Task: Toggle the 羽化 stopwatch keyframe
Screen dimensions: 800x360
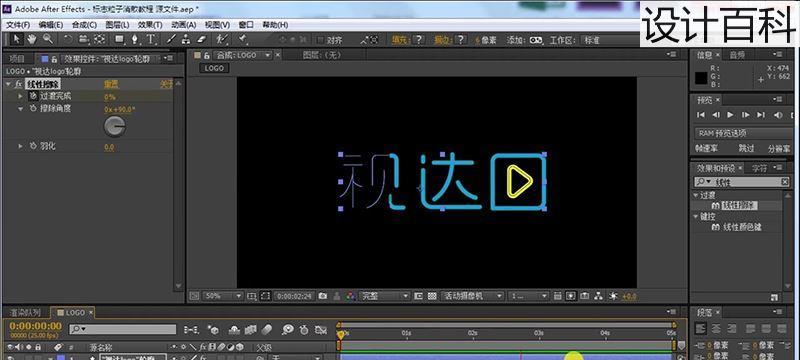Action: coord(33,146)
